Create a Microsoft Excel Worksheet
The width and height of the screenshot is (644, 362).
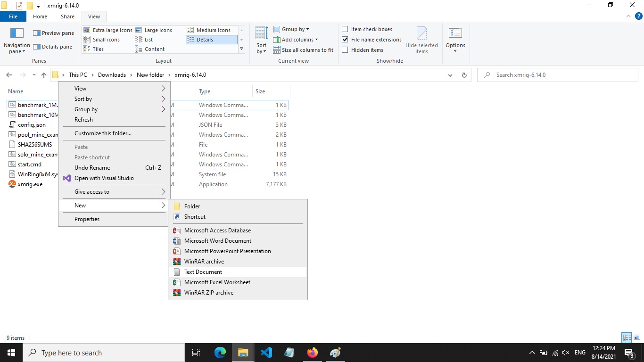pos(238,282)
